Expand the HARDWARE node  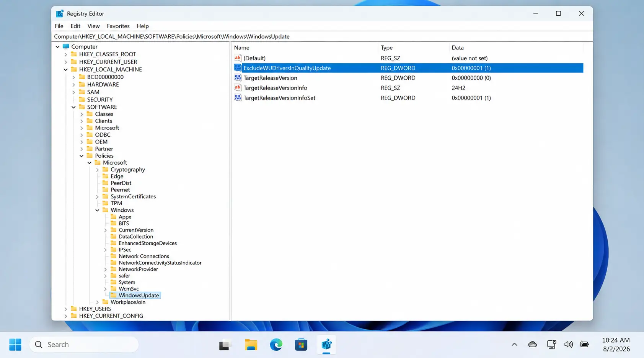[74, 85]
